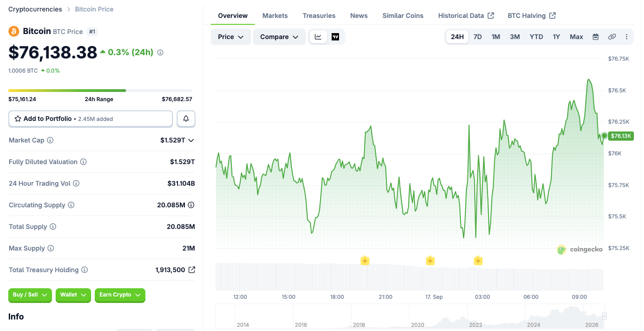Select the 24H time range
The image size is (644, 331).
coord(457,37)
